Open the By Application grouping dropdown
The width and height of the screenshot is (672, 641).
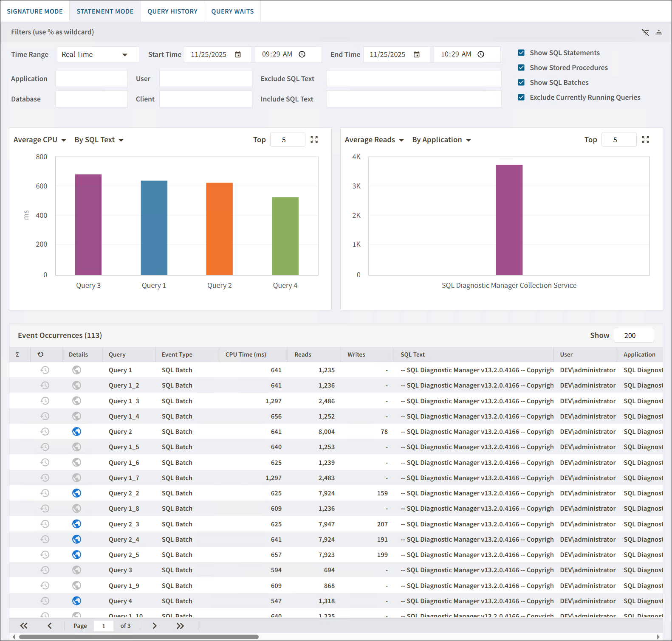point(441,140)
